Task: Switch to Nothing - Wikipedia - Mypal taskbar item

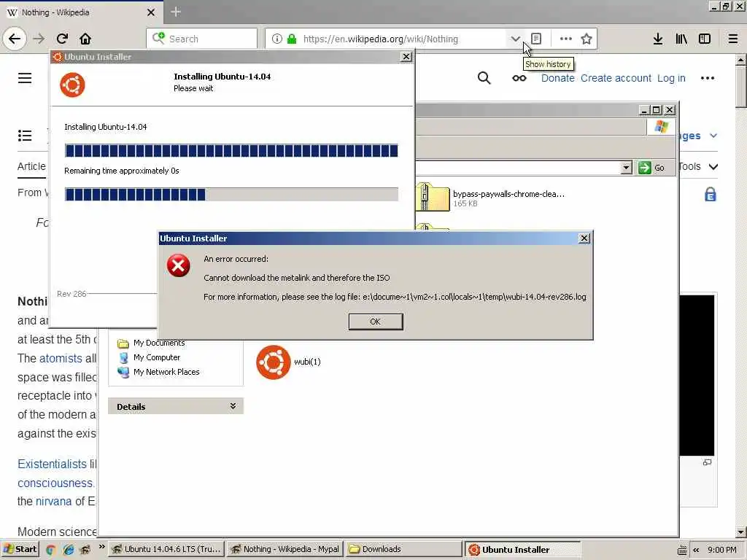Action: 285,549
